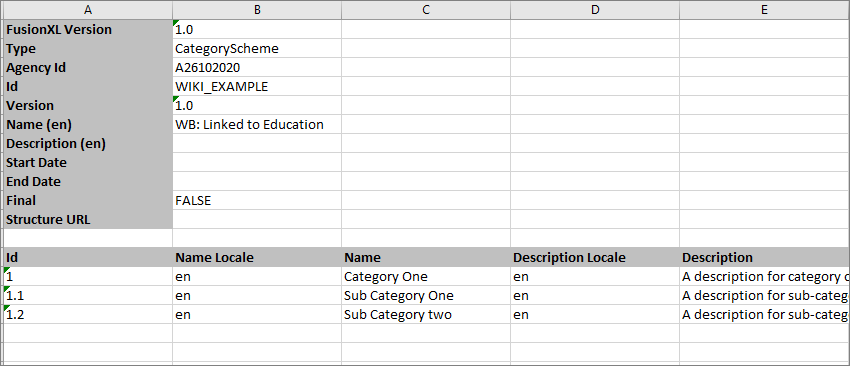Select column C header
The width and height of the screenshot is (850, 366).
[426, 9]
